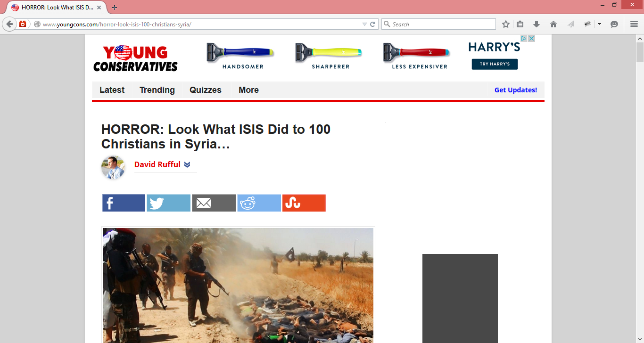Screen dimensions: 644x343
Task: Select the Quizzes navigation item
Action: click(205, 90)
